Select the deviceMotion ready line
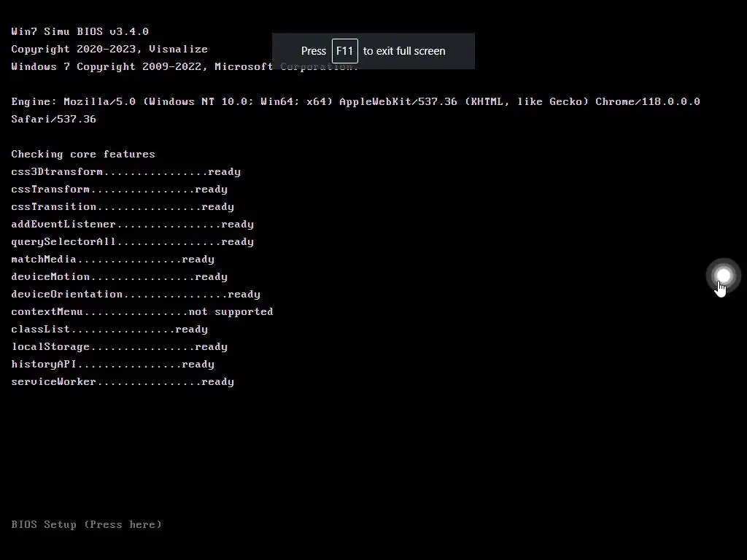The width and height of the screenshot is (747, 560). (x=119, y=276)
